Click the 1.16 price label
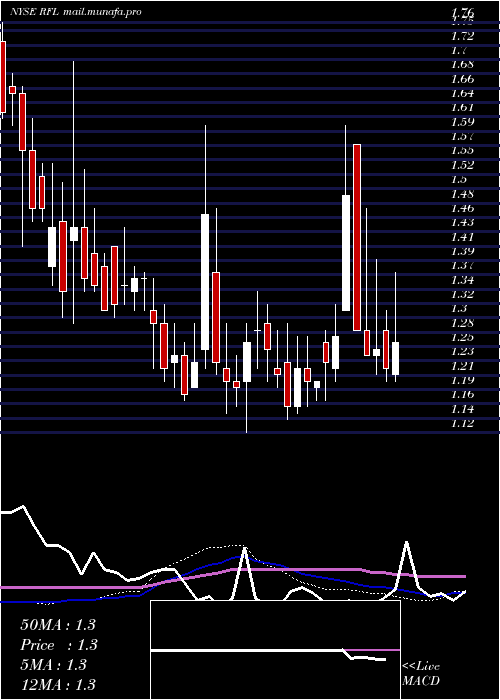500x700 pixels. point(462,395)
